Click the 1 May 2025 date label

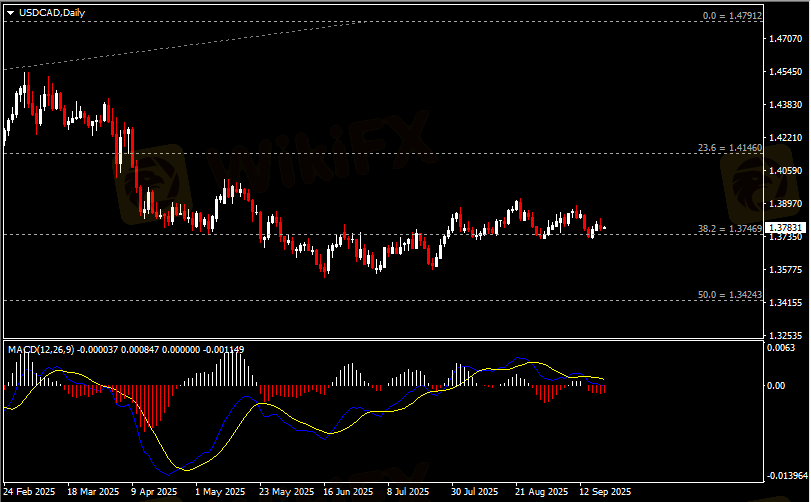(220, 492)
